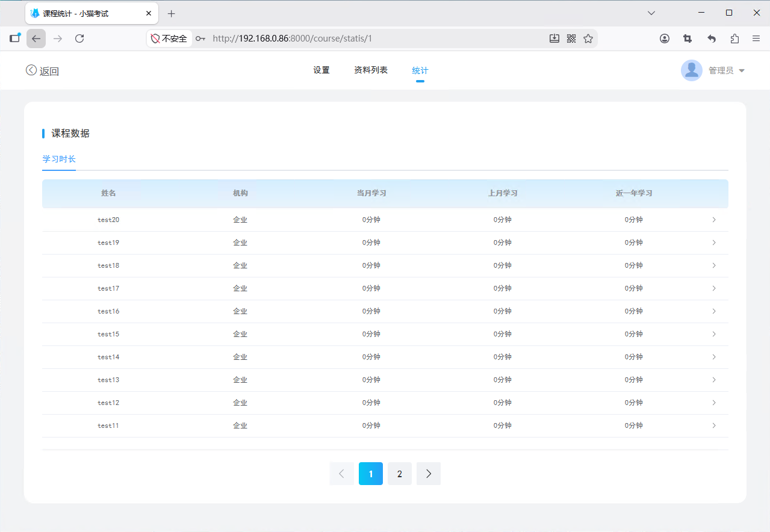The height and width of the screenshot is (532, 770).
Task: Switch to the 设置 tab
Action: point(321,70)
